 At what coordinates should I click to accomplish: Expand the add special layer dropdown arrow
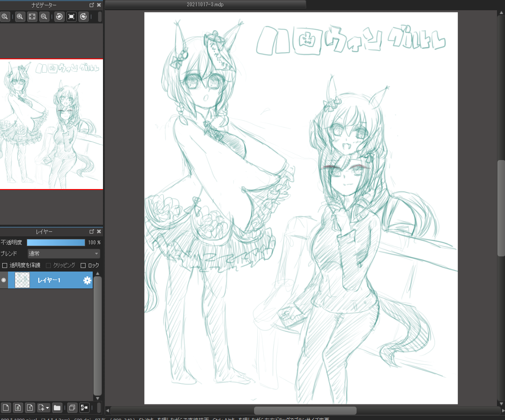pyautogui.click(x=47, y=408)
